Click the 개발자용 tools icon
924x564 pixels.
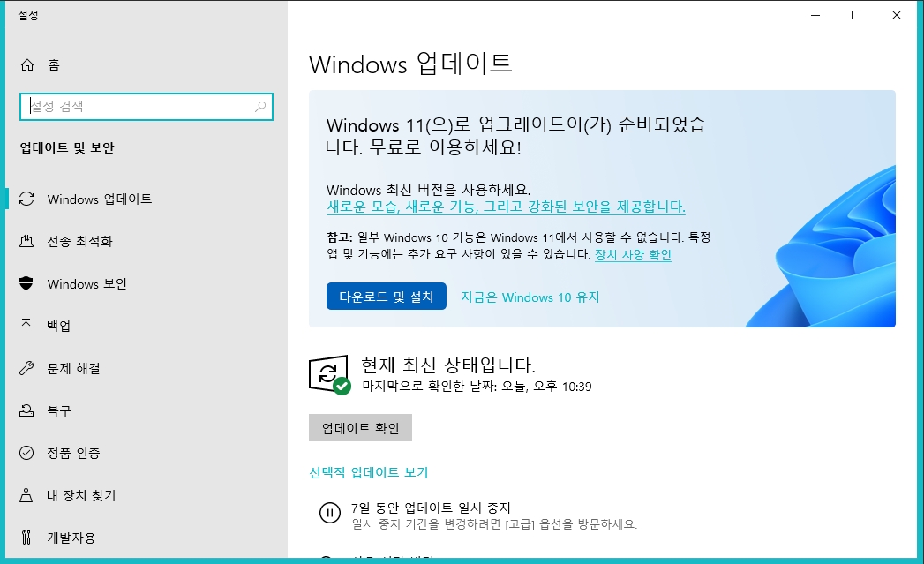click(26, 538)
